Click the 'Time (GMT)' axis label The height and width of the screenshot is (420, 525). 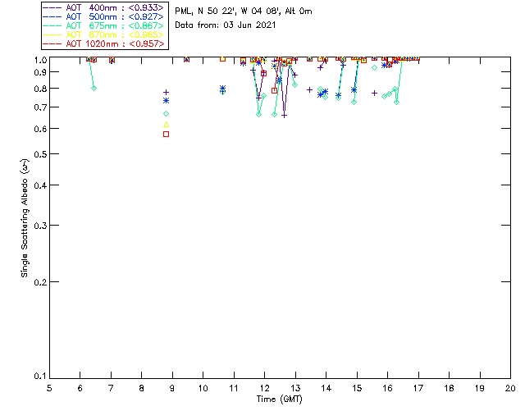pyautogui.click(x=280, y=399)
